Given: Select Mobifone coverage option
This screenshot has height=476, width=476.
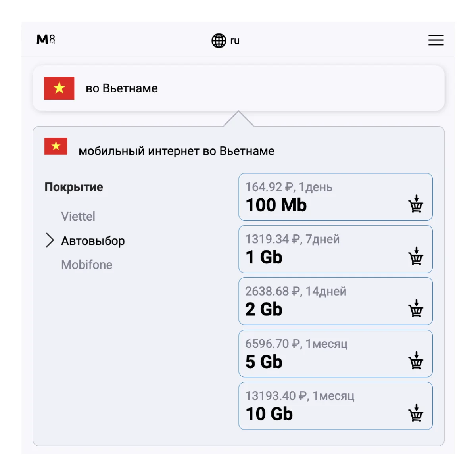Looking at the screenshot, I should click(87, 265).
